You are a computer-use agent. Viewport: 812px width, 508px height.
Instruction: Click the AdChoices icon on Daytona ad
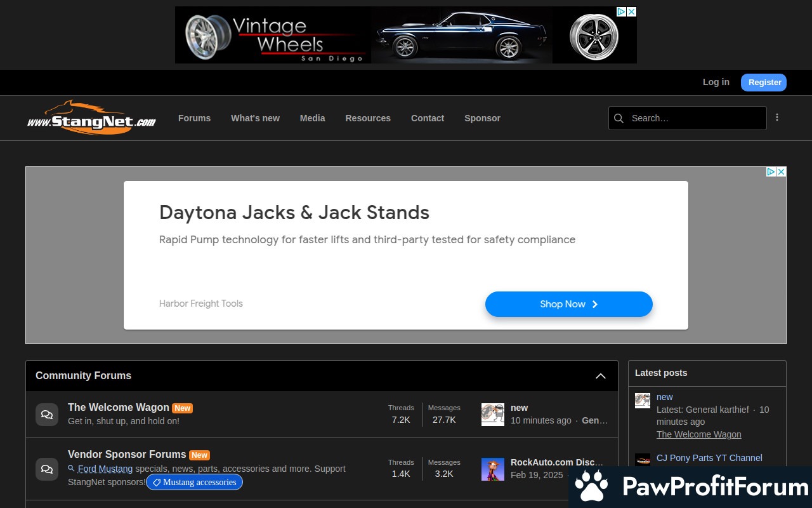point(771,172)
